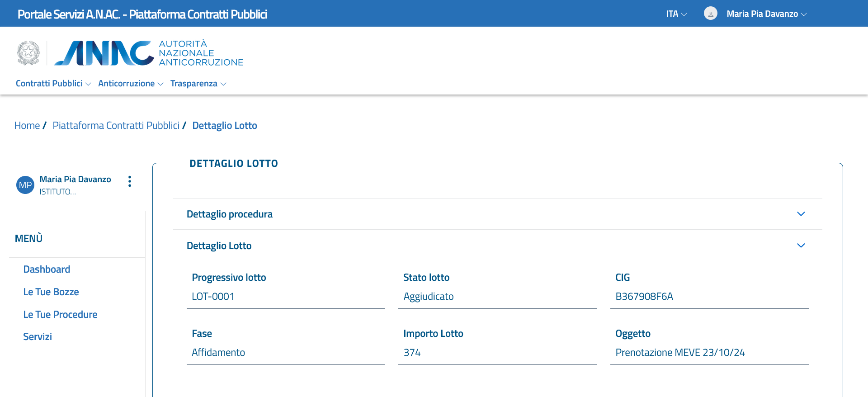The width and height of the screenshot is (868, 397).
Task: Click the Importo Lotto field value 374
Action: pos(412,353)
